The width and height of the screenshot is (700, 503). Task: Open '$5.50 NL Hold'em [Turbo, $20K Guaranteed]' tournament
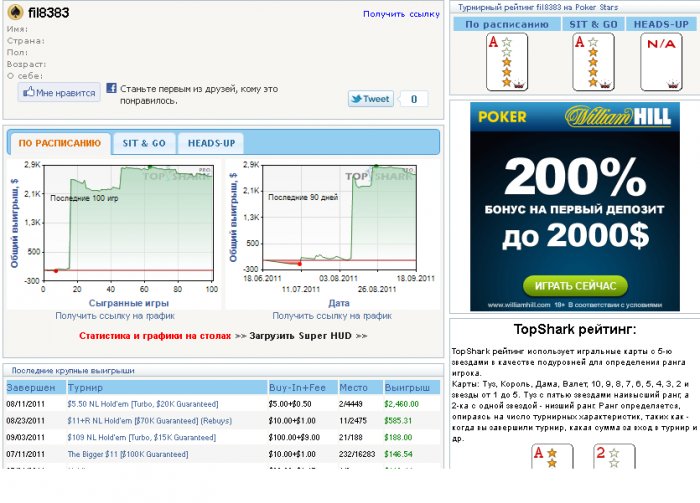pos(143,404)
